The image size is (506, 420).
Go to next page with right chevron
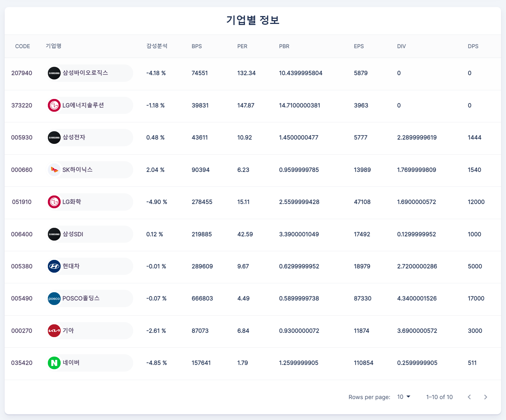pyautogui.click(x=486, y=397)
